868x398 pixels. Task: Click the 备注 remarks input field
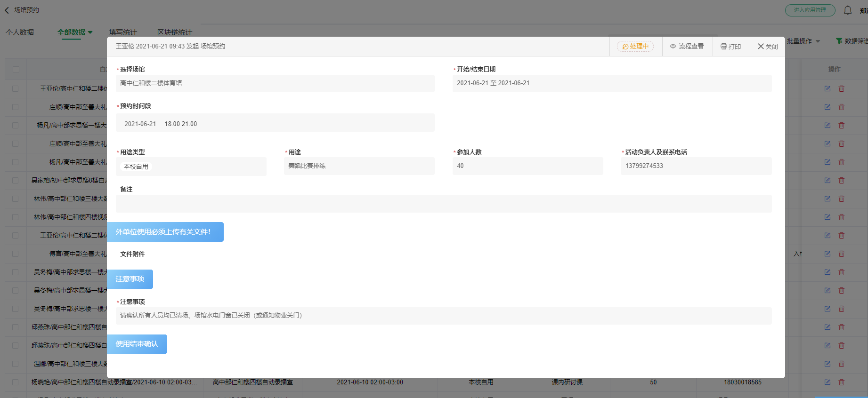[443, 204]
